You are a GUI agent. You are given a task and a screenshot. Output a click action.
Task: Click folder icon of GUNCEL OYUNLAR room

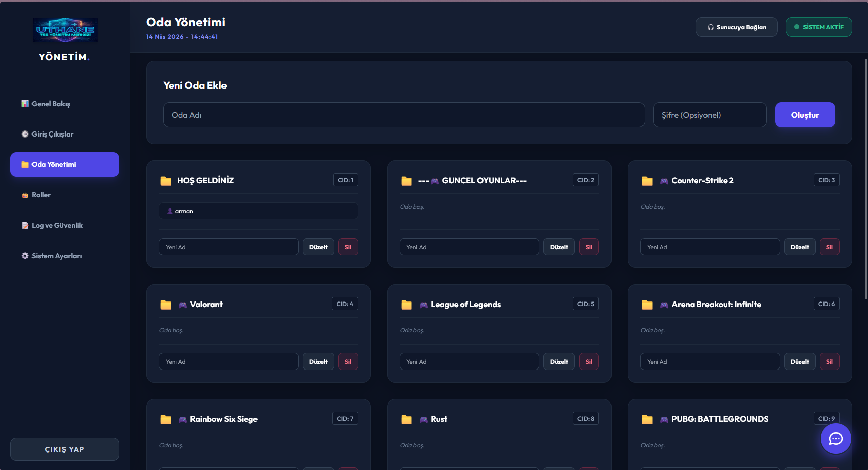pos(407,181)
